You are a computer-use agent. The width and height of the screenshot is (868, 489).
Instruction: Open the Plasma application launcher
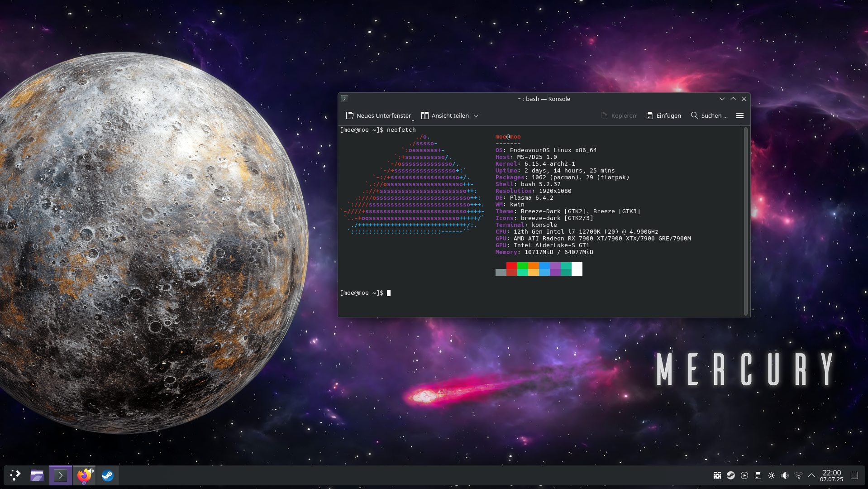click(x=15, y=475)
